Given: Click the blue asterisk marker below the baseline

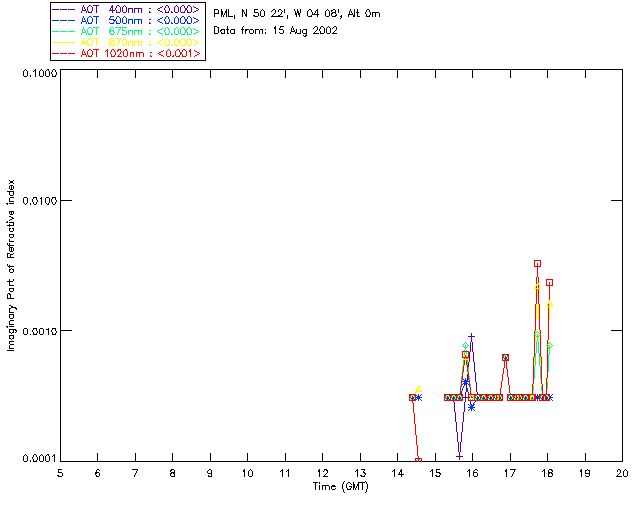Looking at the screenshot, I should [471, 406].
